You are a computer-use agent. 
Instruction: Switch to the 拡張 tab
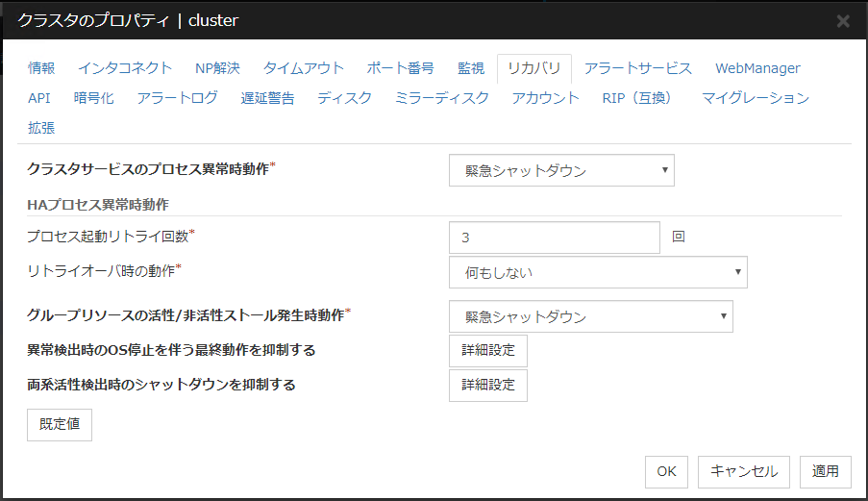point(41,127)
